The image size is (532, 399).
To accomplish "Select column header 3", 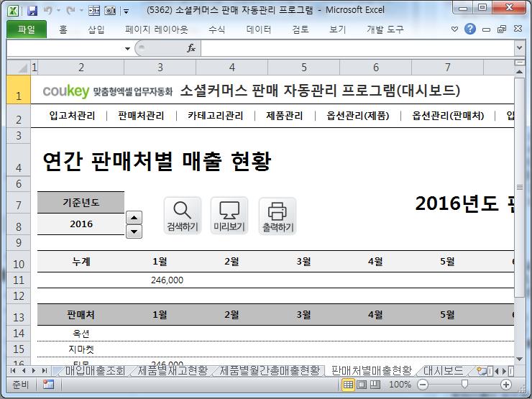I will click(x=160, y=68).
